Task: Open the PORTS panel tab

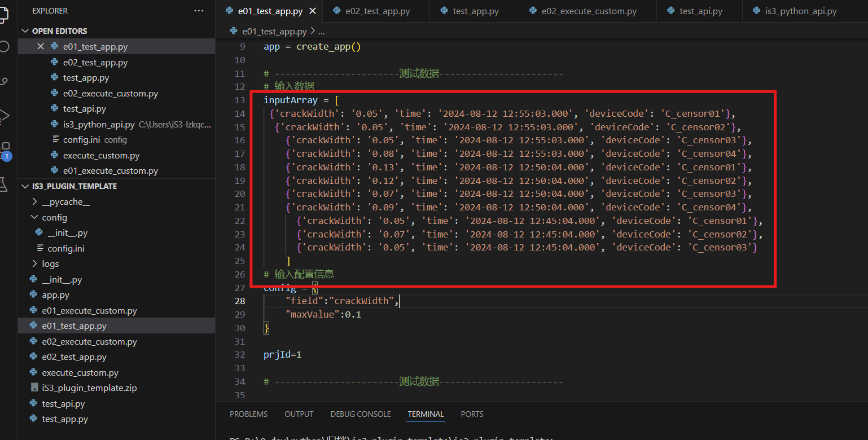Action: [x=472, y=414]
